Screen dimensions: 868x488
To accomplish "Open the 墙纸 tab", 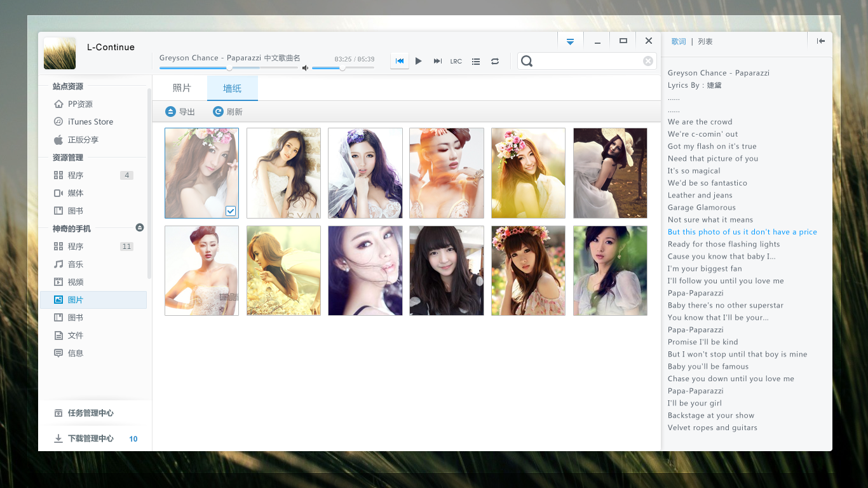I will tap(232, 88).
